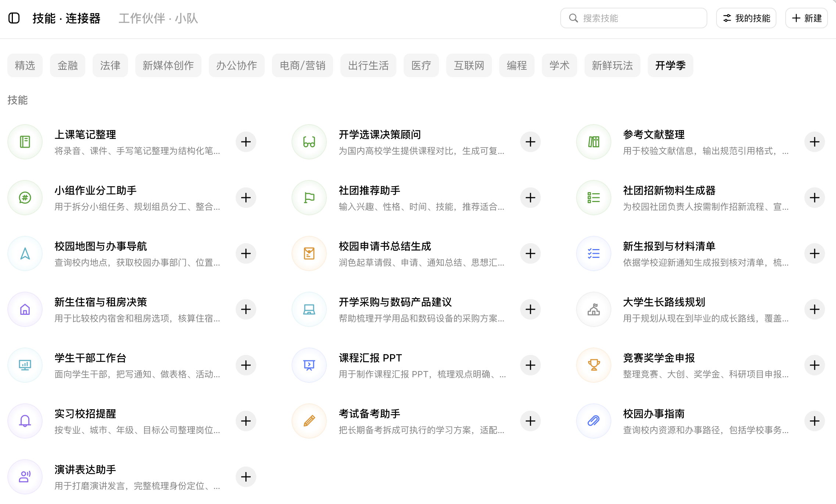Select the 医疗 category tab
Image resolution: width=836 pixels, height=504 pixels.
point(421,65)
